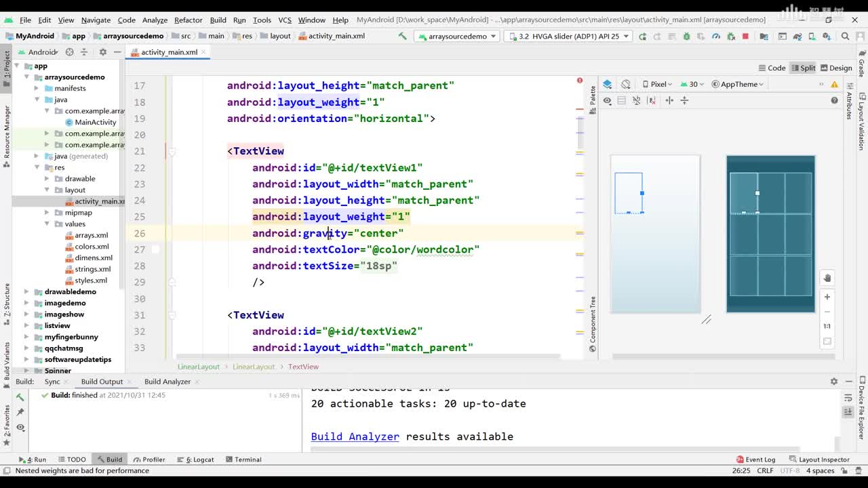Screen dimensions: 868x488
Task: Click Select Opened File target icon
Action: tap(70, 52)
